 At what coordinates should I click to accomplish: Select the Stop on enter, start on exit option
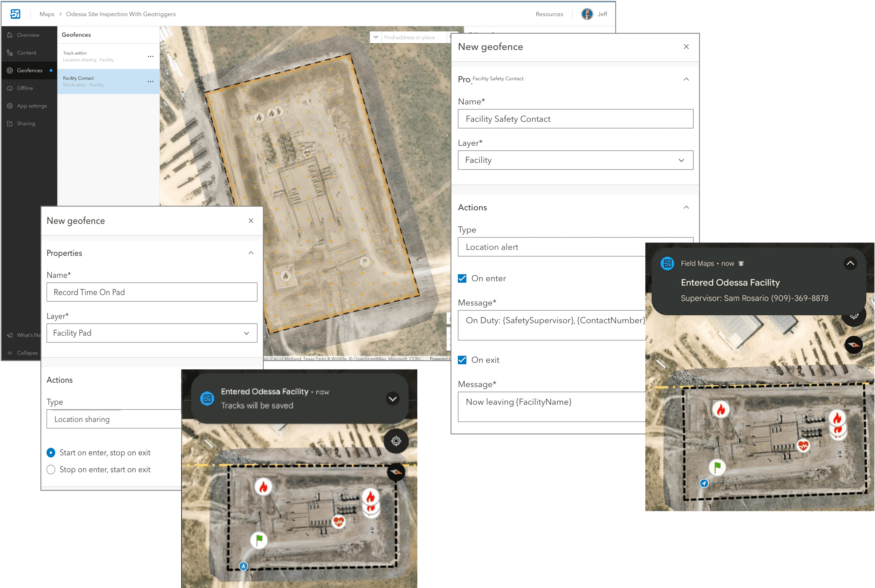pyautogui.click(x=51, y=469)
